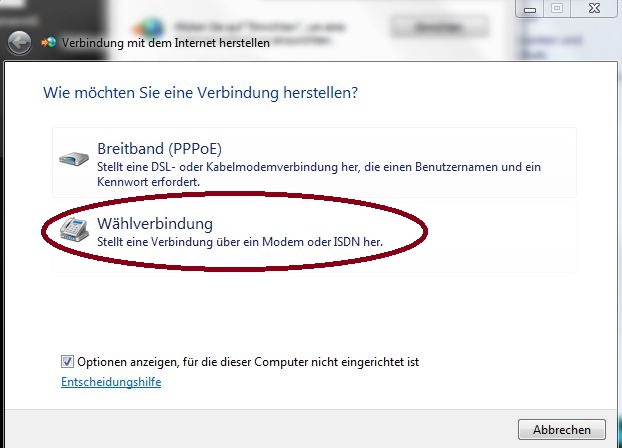Click the 'Optionen anzeigen, für die dieser Computer' label
The width and height of the screenshot is (622, 448).
(248, 362)
